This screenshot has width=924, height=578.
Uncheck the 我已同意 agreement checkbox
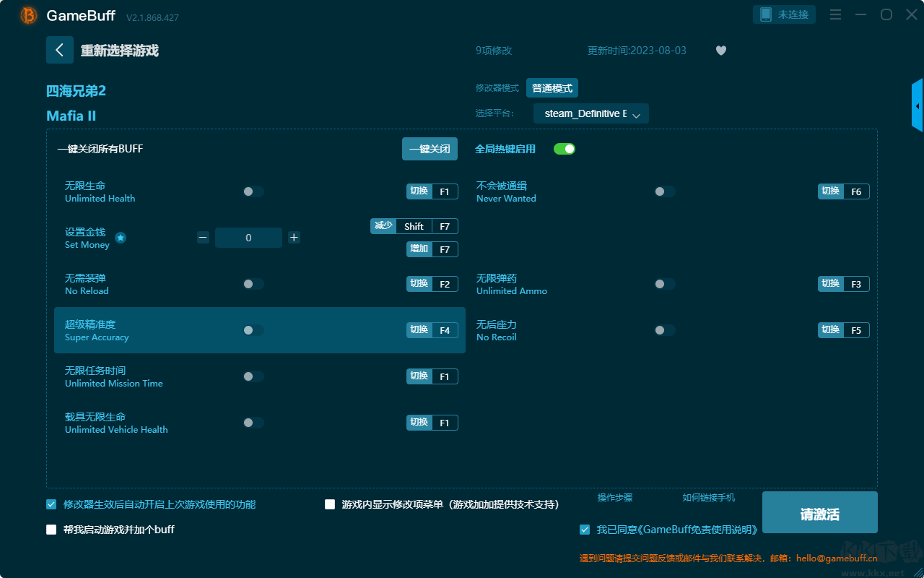coord(585,530)
